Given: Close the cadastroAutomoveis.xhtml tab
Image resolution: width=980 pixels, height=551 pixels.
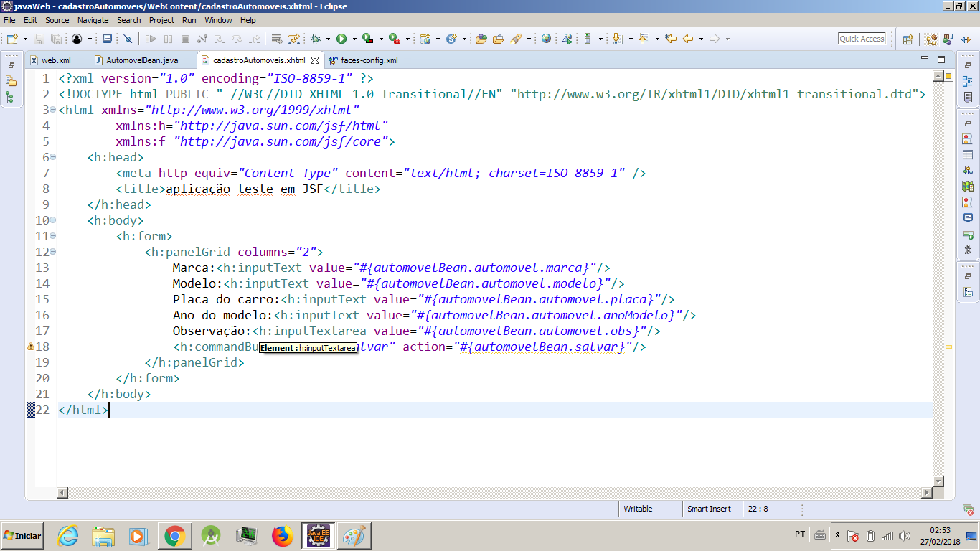Looking at the screenshot, I should point(315,60).
